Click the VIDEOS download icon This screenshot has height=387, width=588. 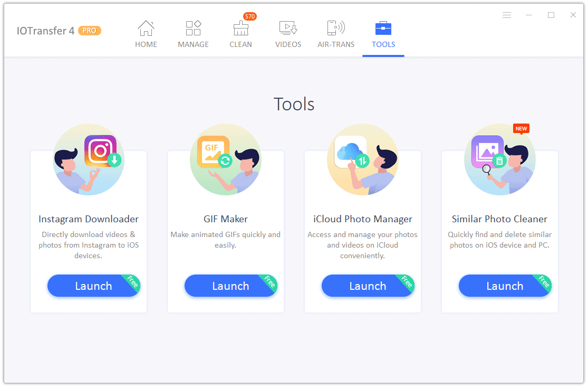click(288, 27)
